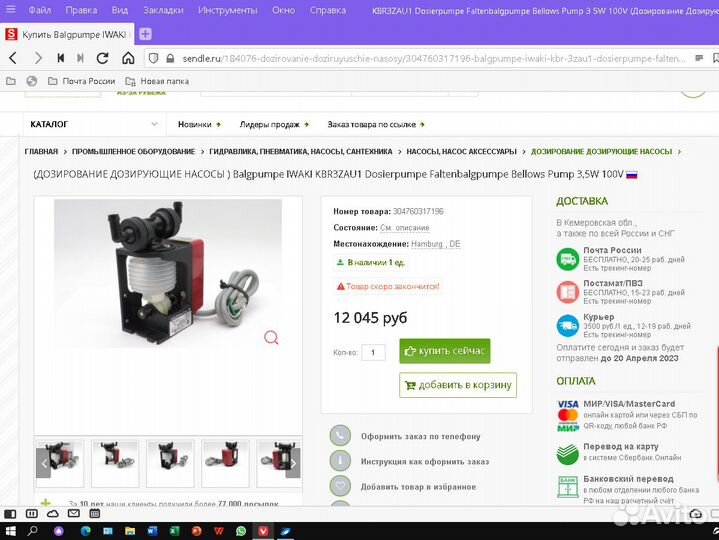Click the padlock site info icon
719x540 pixels.
click(x=171, y=59)
